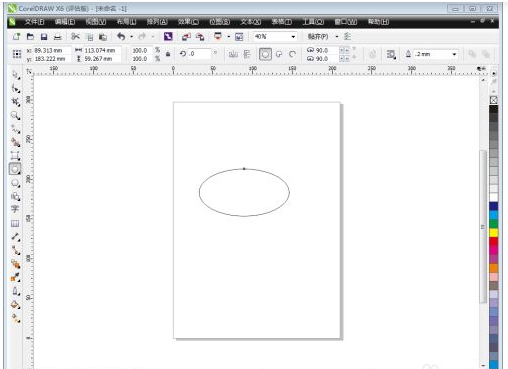The width and height of the screenshot is (508, 369).
Task: Open the zoom level 40% dropdown
Action: (x=293, y=37)
